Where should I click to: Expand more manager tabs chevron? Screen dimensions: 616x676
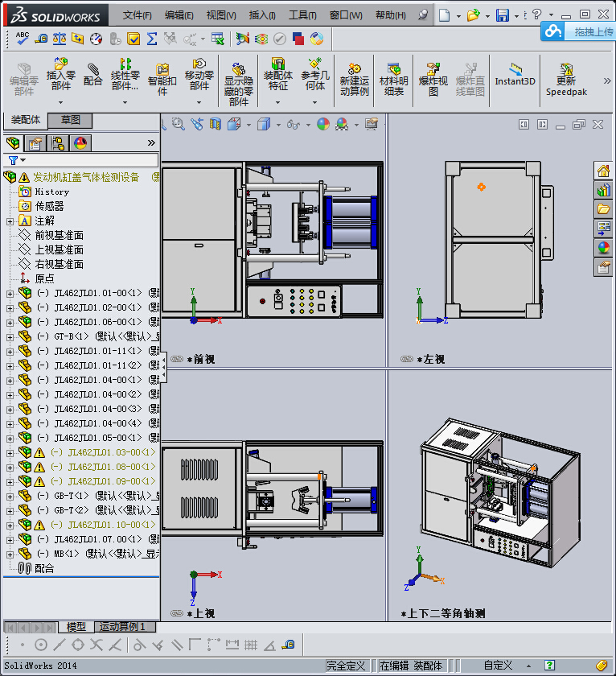click(x=151, y=142)
